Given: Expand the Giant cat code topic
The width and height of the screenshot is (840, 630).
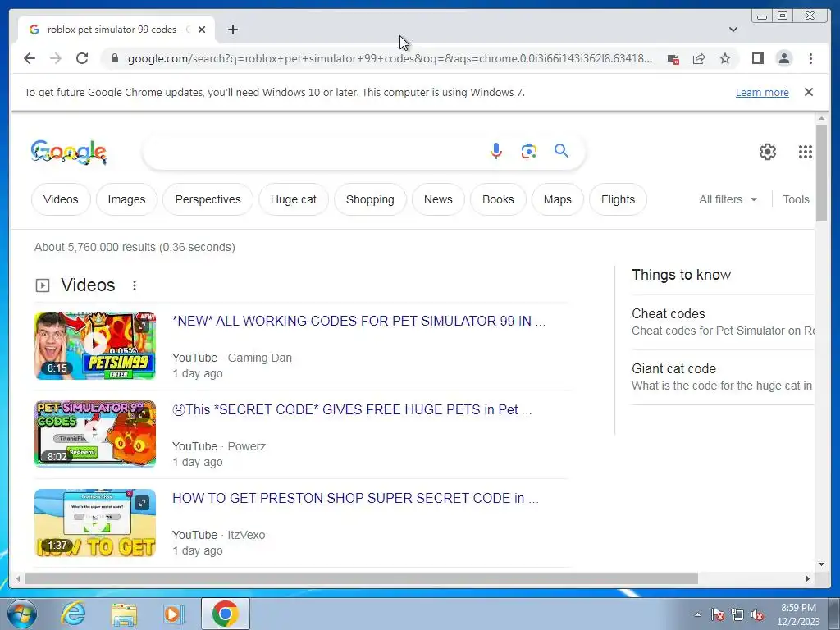Looking at the screenshot, I should click(722, 377).
